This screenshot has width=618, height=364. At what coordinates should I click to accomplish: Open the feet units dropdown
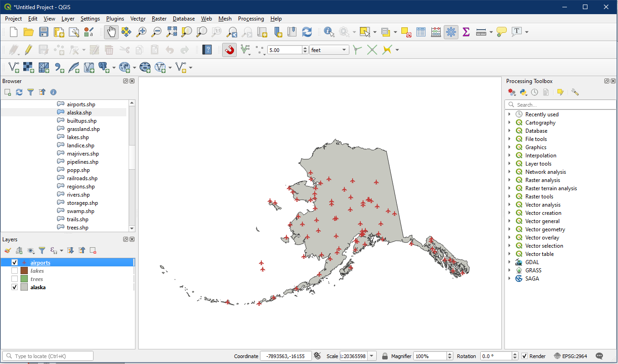click(329, 50)
